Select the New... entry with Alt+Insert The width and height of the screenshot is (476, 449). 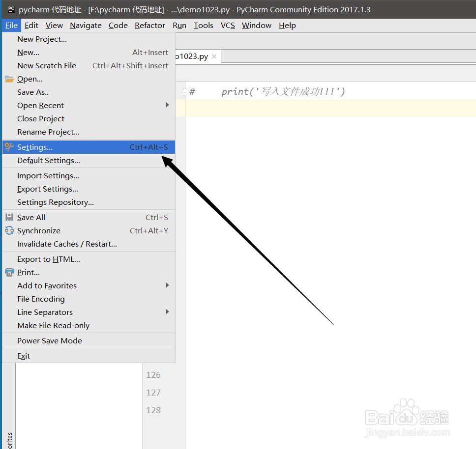click(89, 53)
